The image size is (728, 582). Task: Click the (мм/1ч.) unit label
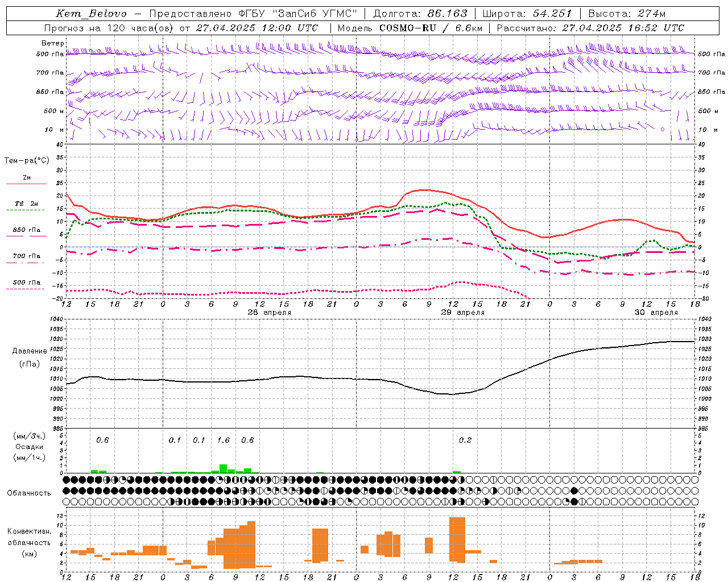click(x=30, y=458)
